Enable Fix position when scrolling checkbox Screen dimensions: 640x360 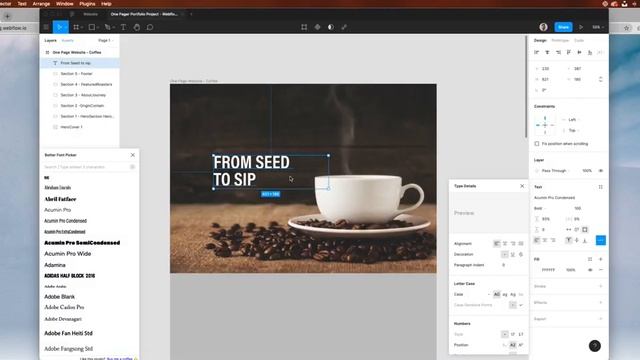click(x=537, y=144)
